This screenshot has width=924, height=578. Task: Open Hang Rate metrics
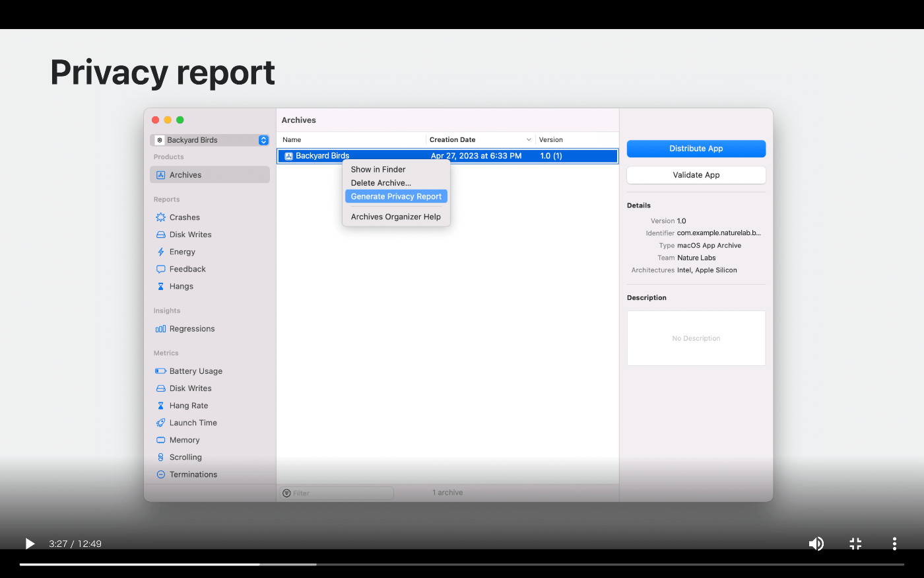(210, 406)
